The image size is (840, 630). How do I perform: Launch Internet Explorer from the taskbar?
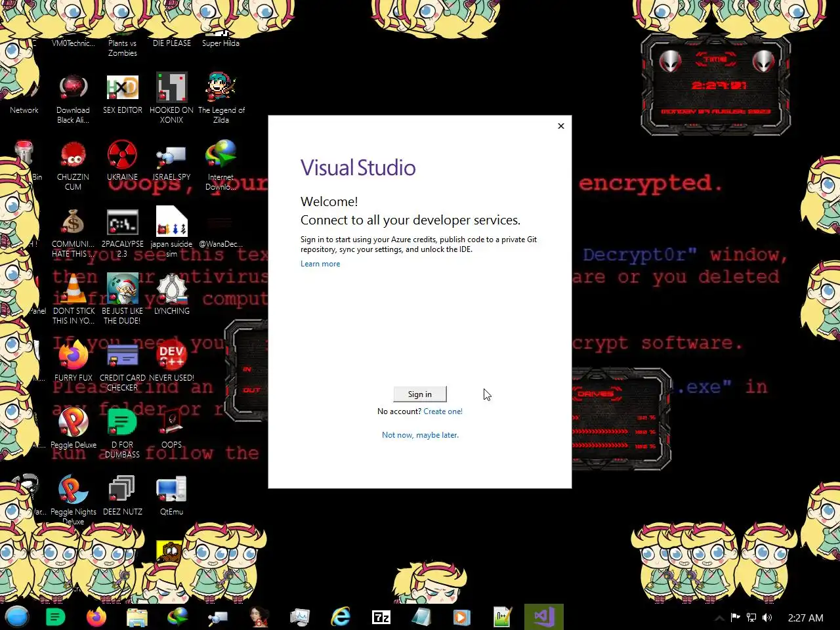point(341,617)
